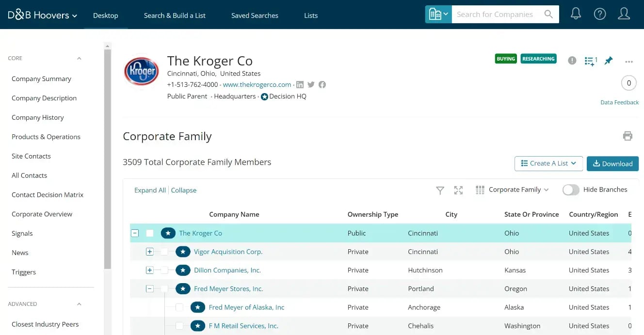Open Kroger's LinkedIn icon link

(x=300, y=85)
